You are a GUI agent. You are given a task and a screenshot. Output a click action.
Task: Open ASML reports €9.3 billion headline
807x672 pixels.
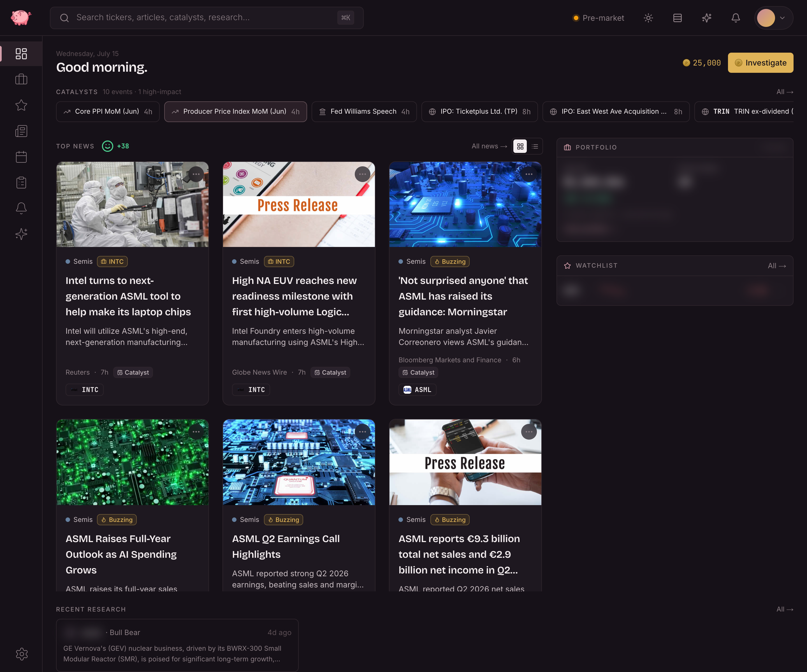459,554
